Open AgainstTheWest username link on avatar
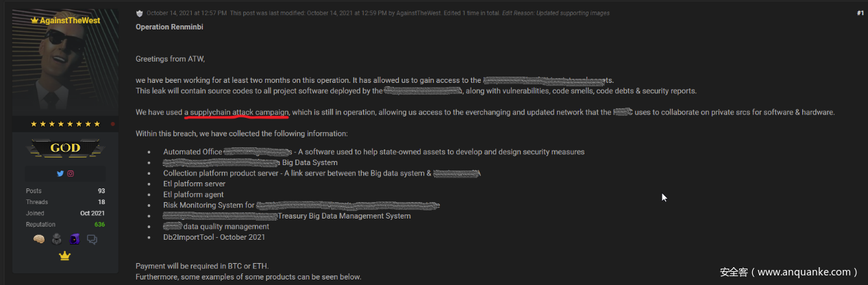This screenshot has height=285, width=868. coord(65,21)
